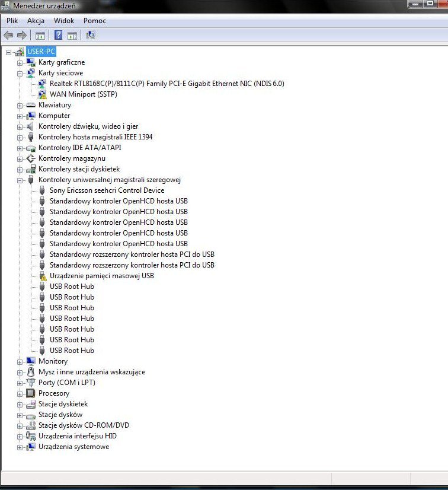The height and width of the screenshot is (490, 448).
Task: Click the USER-PC computer icon
Action: [x=20, y=52]
